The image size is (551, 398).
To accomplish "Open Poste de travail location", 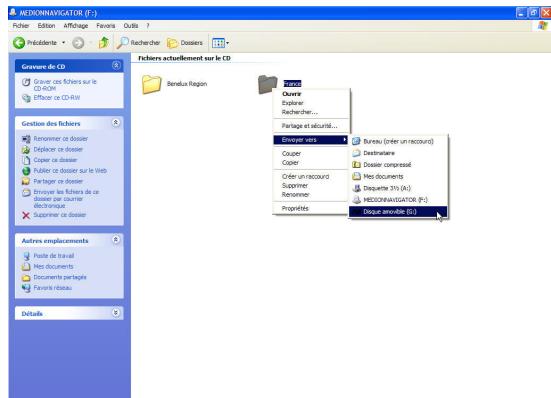I will 54,255.
